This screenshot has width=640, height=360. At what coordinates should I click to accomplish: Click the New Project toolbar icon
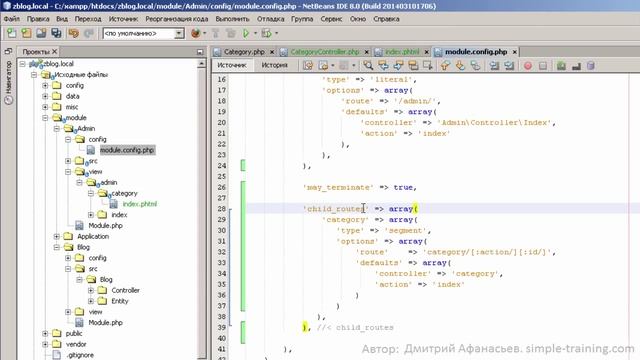27,33
